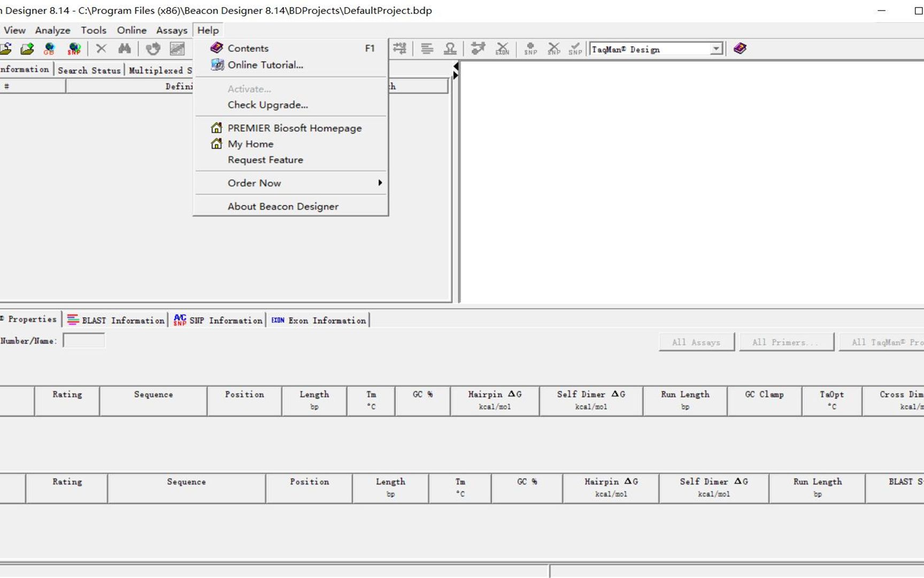Click Tm column header in upper table
The height and width of the screenshot is (578, 924).
pos(371,400)
